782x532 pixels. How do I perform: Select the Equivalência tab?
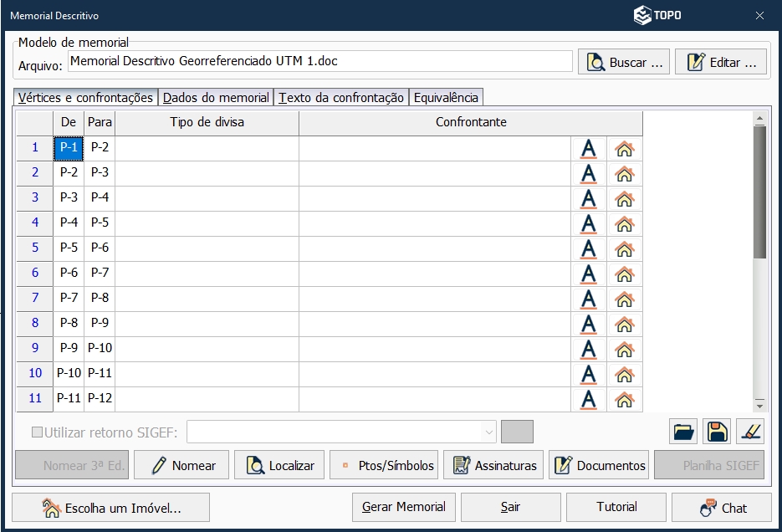point(443,96)
